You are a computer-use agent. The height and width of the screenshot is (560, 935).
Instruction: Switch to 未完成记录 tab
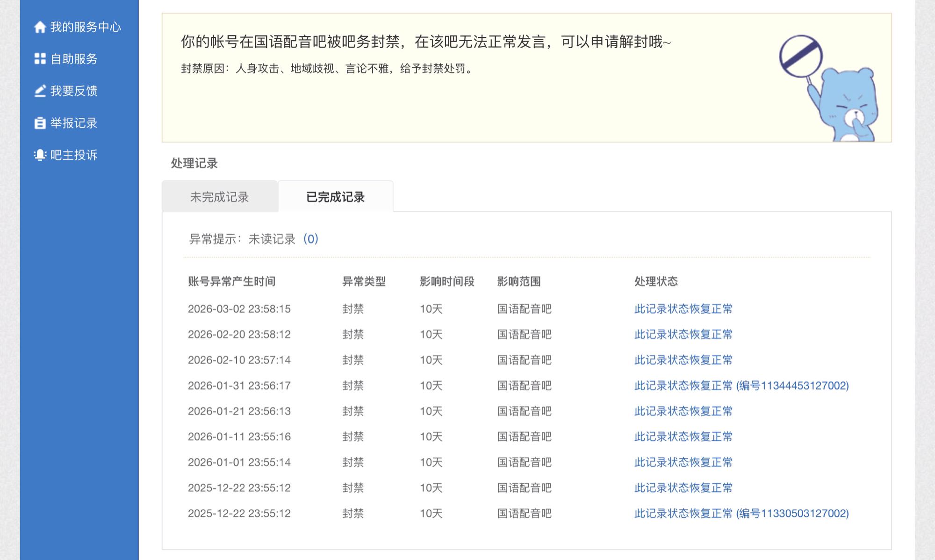[219, 197]
